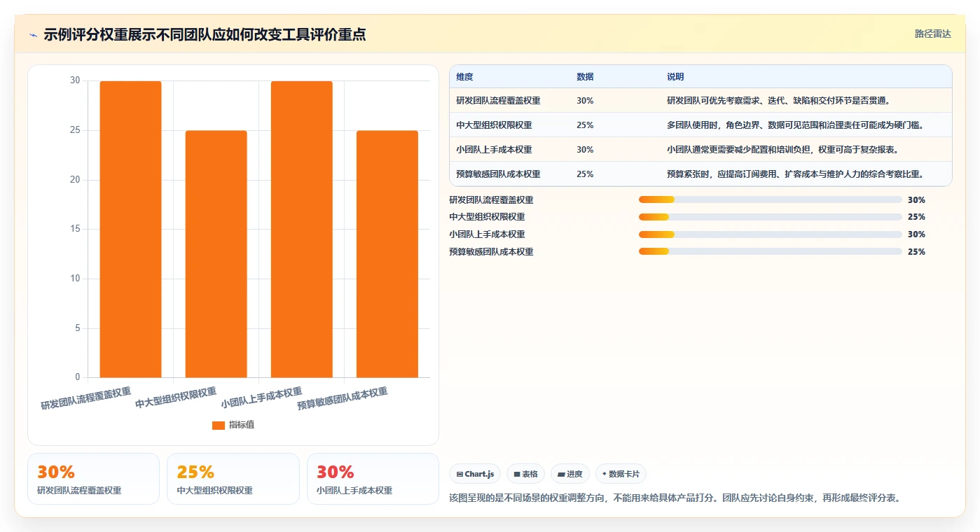The image size is (980, 532).
Task: Select table cell 中大型组织权限权重
Action: point(494,125)
